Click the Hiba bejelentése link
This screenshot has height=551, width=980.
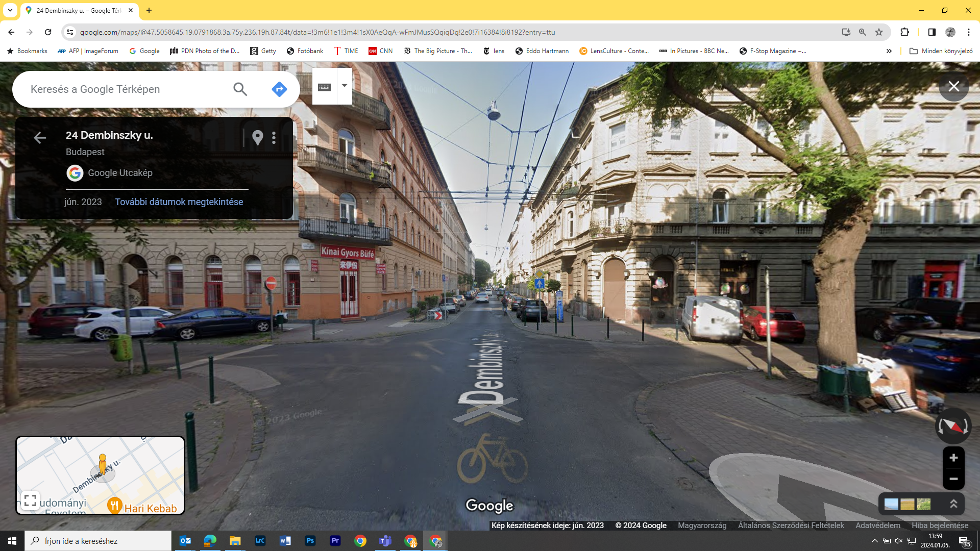click(940, 525)
